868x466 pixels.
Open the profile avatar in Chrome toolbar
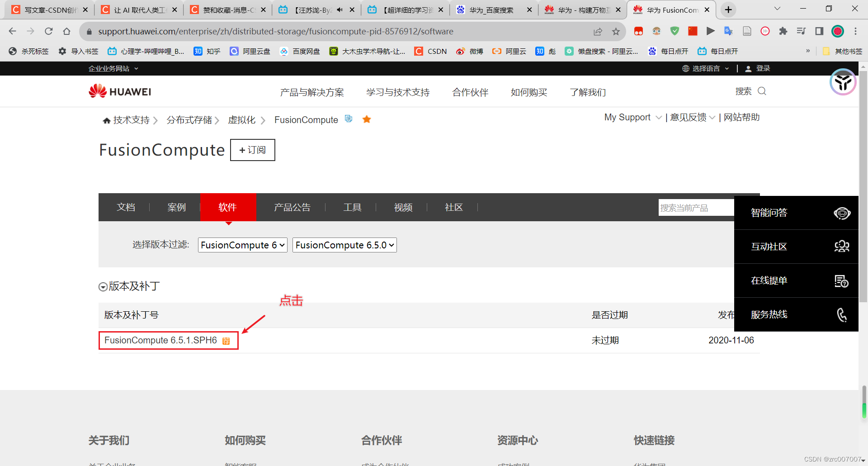point(838,31)
